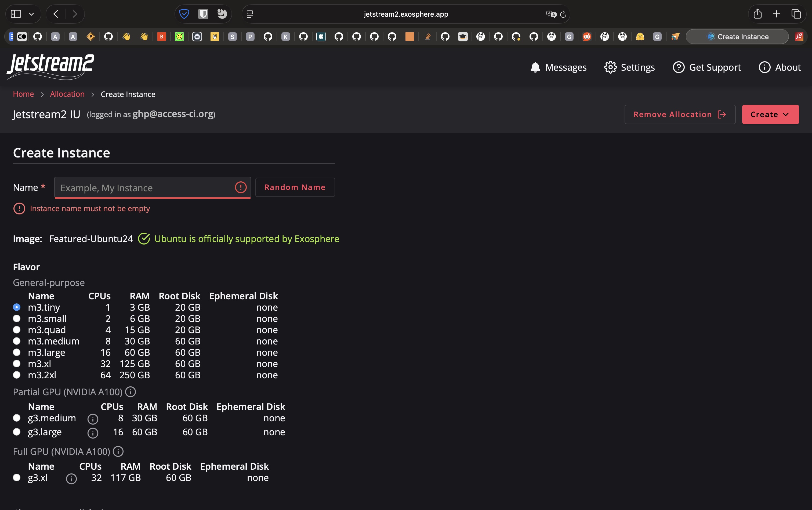Click 'Ubuntu is officially supported by Exosphere' text

pos(247,239)
